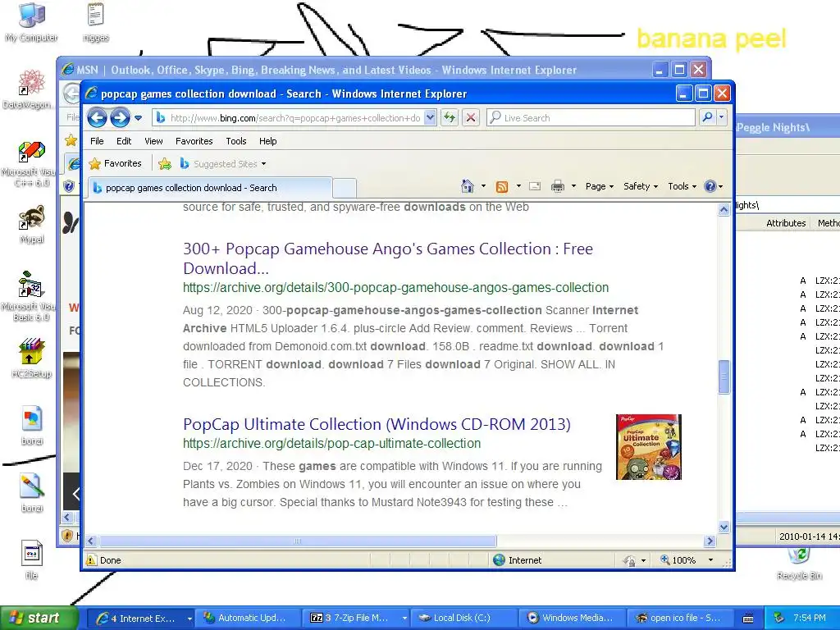Go forward with the Forward arrow button
Viewport: 840px width, 630px height.
point(120,117)
